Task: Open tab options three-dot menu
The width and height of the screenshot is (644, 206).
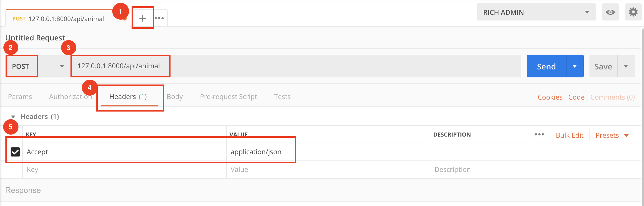Action: tap(159, 18)
